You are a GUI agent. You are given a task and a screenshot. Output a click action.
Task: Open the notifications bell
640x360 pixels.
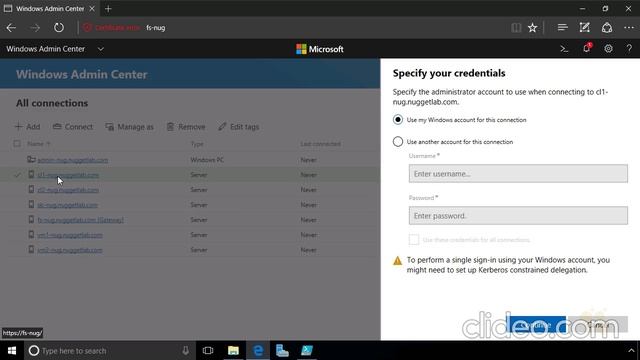[x=587, y=48]
